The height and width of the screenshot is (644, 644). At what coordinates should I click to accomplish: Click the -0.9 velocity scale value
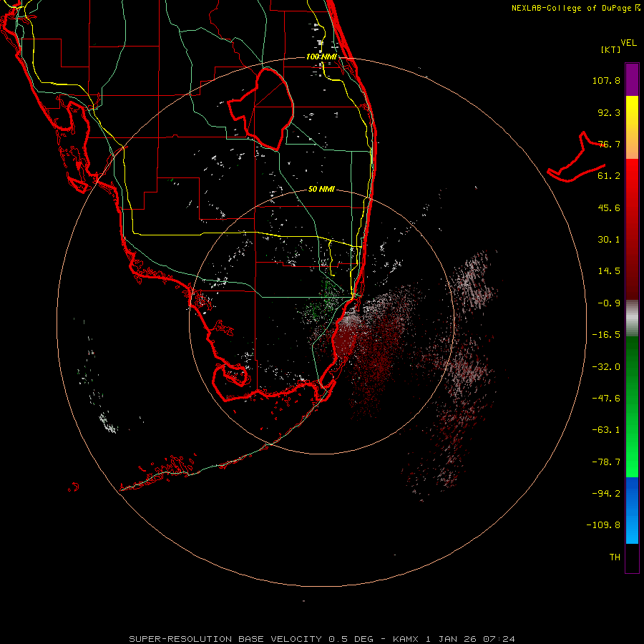point(609,303)
